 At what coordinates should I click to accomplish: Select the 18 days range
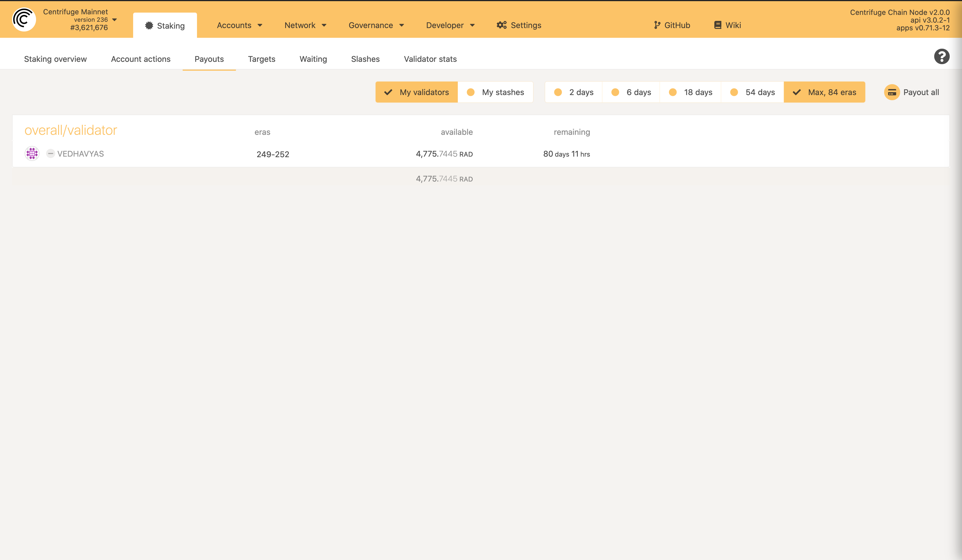click(690, 92)
